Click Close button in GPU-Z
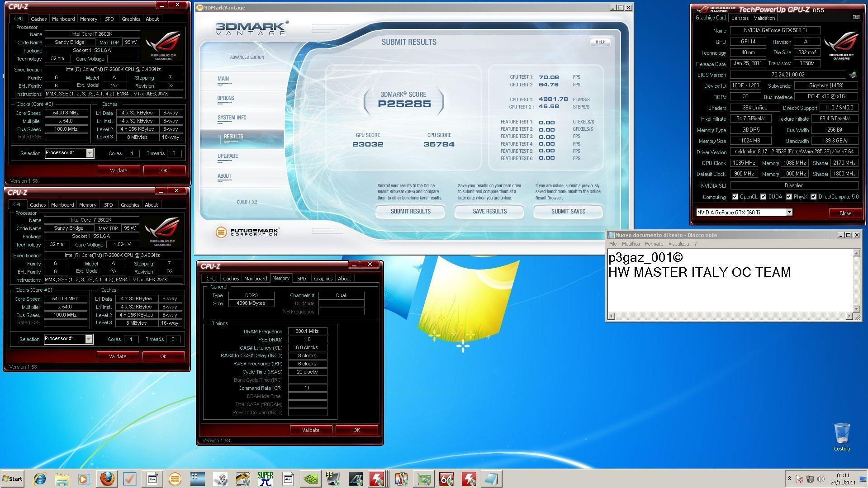 pos(845,213)
